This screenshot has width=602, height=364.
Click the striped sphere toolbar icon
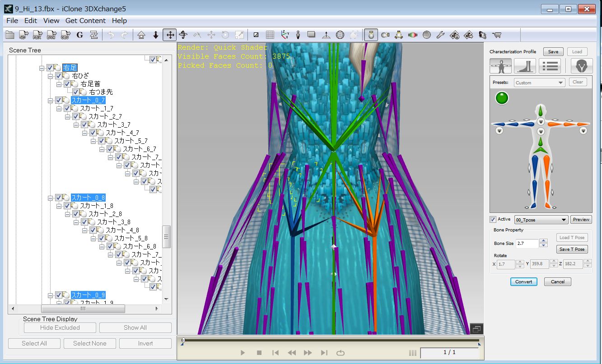426,35
